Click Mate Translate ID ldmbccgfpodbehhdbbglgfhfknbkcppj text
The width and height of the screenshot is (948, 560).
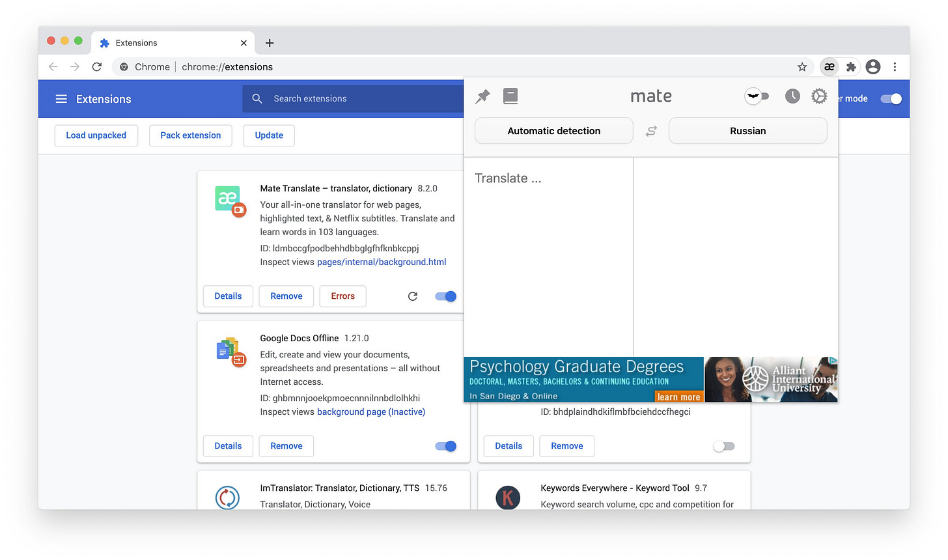pyautogui.click(x=339, y=248)
